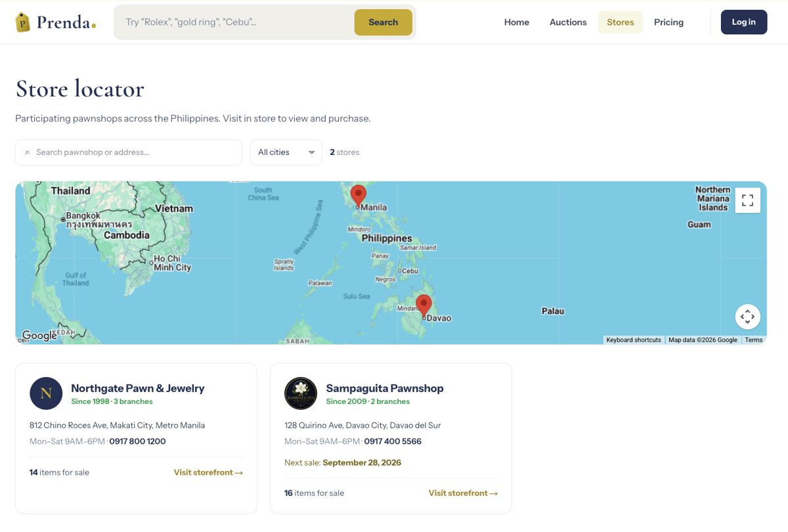
Task: Open map camera pan controls
Action: 747,317
